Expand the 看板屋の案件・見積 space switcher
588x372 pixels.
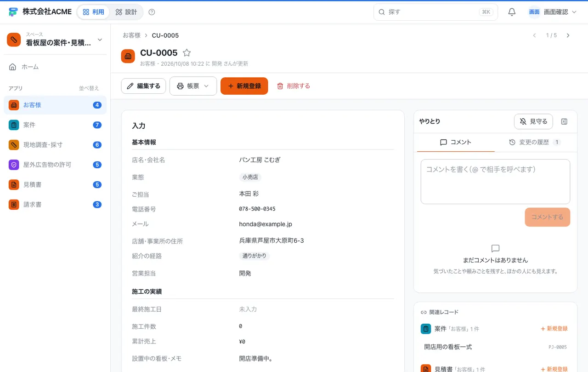point(55,40)
